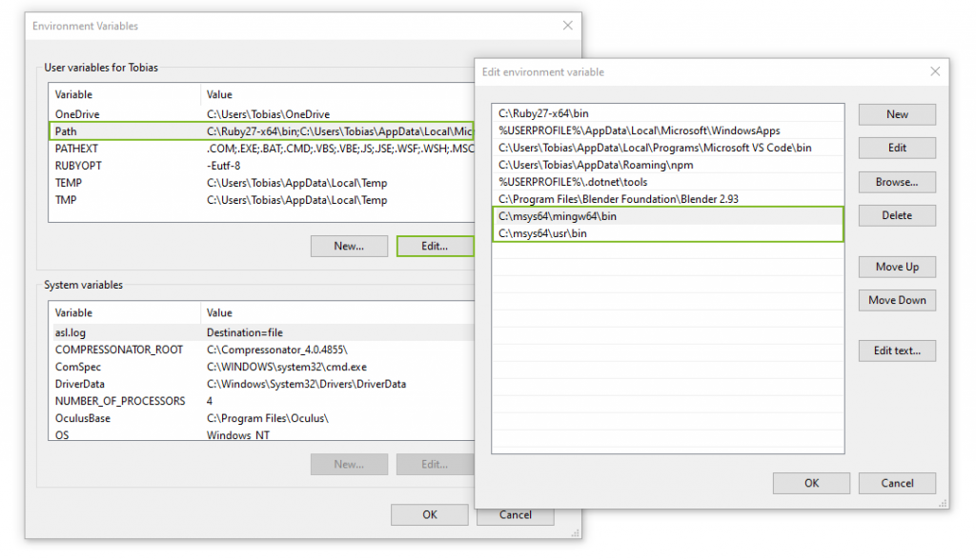Select the C:\Ruby27-x64\bin path entry
The width and height of the screenshot is (976, 560).
(667, 113)
